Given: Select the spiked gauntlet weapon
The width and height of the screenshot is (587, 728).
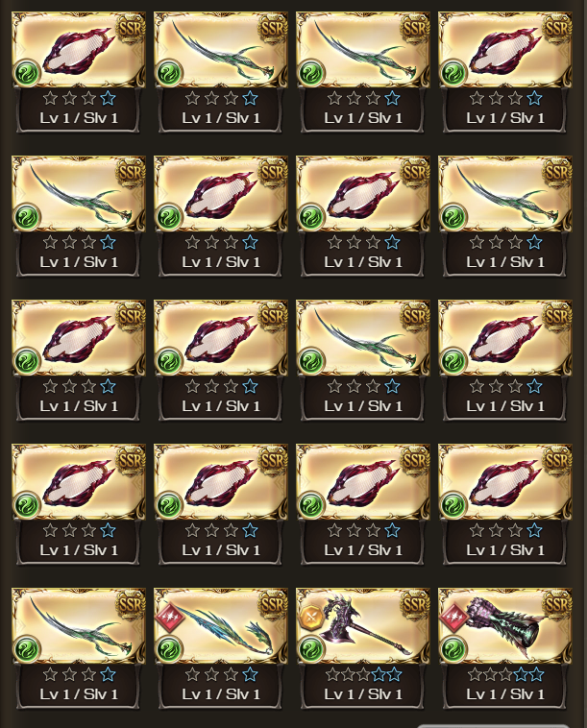Looking at the screenshot, I should pyautogui.click(x=504, y=625).
